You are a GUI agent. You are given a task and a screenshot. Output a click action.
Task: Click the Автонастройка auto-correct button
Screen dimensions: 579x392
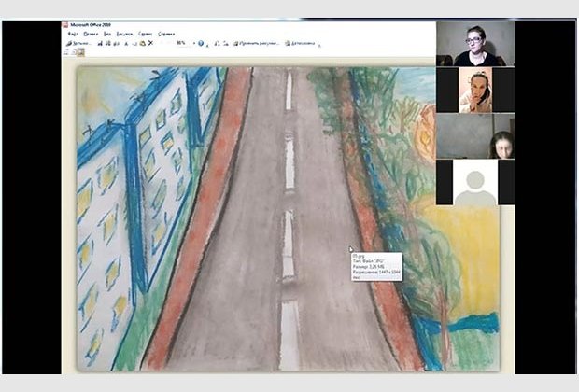pos(301,43)
